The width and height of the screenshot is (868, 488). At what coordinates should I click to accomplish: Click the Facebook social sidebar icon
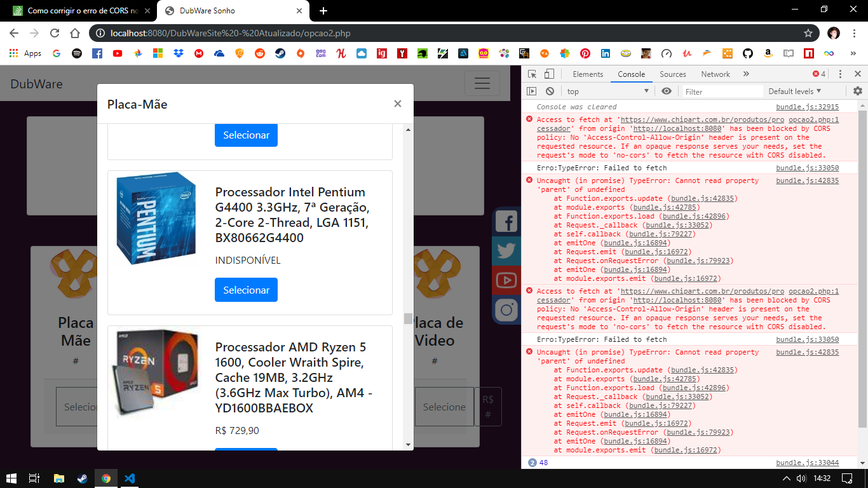[506, 222]
